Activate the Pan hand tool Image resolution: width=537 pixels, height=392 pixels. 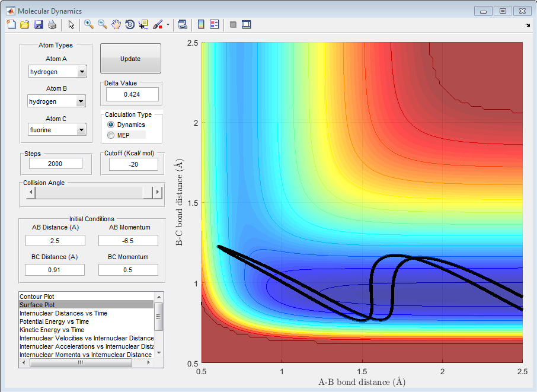click(x=116, y=24)
